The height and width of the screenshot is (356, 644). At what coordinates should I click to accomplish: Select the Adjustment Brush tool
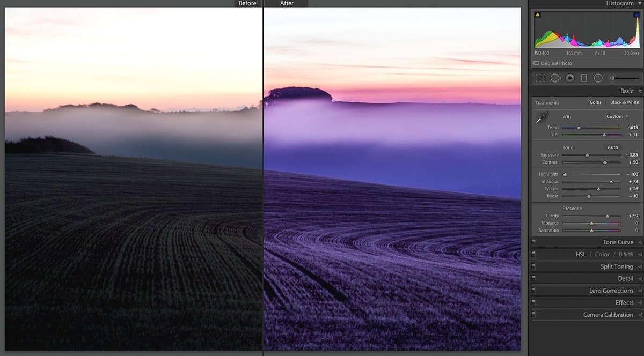[624, 78]
